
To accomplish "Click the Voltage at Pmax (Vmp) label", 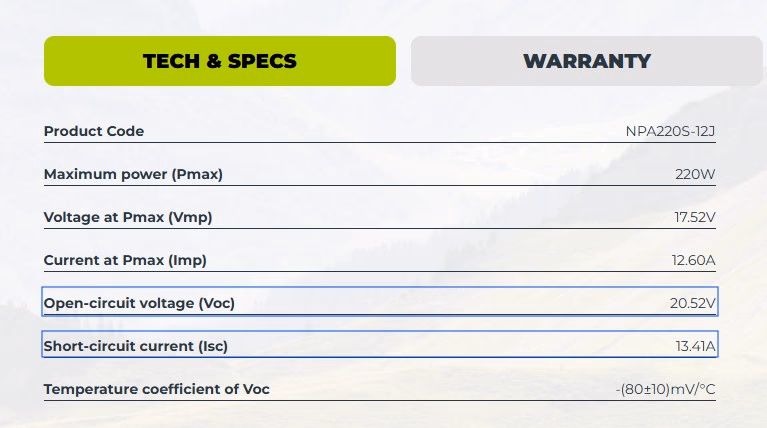I will (x=128, y=217).
